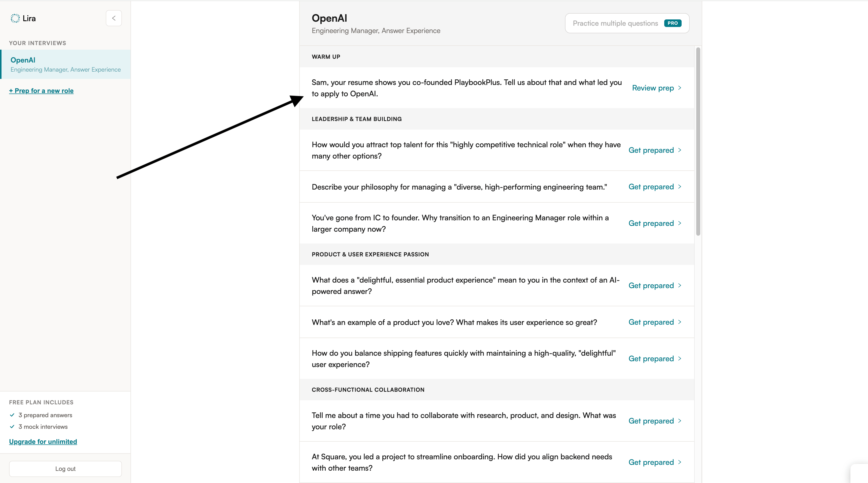Click the checkmark beside 3 prepared answers
Viewport: 868px width, 483px height.
point(12,415)
